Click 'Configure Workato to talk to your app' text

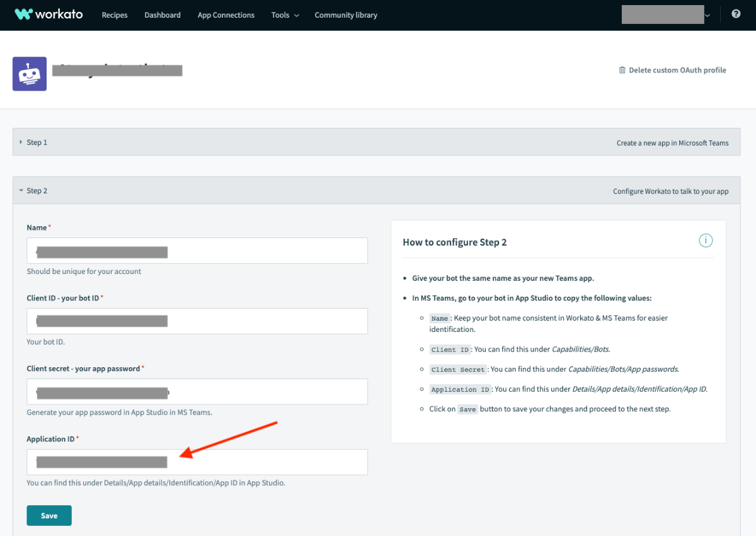pos(671,191)
